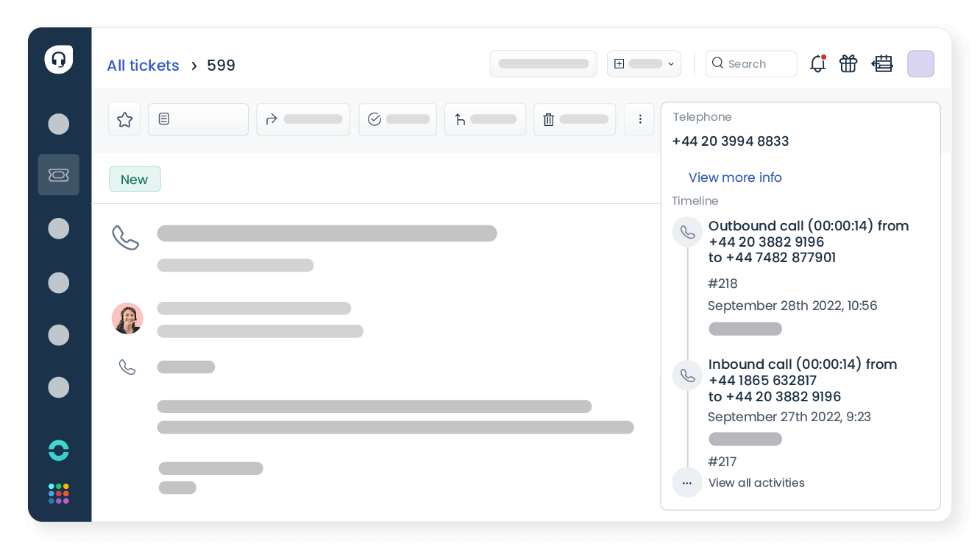This screenshot has height=550, width=980.
Task: Go back to All tickets
Action: pyautogui.click(x=143, y=66)
